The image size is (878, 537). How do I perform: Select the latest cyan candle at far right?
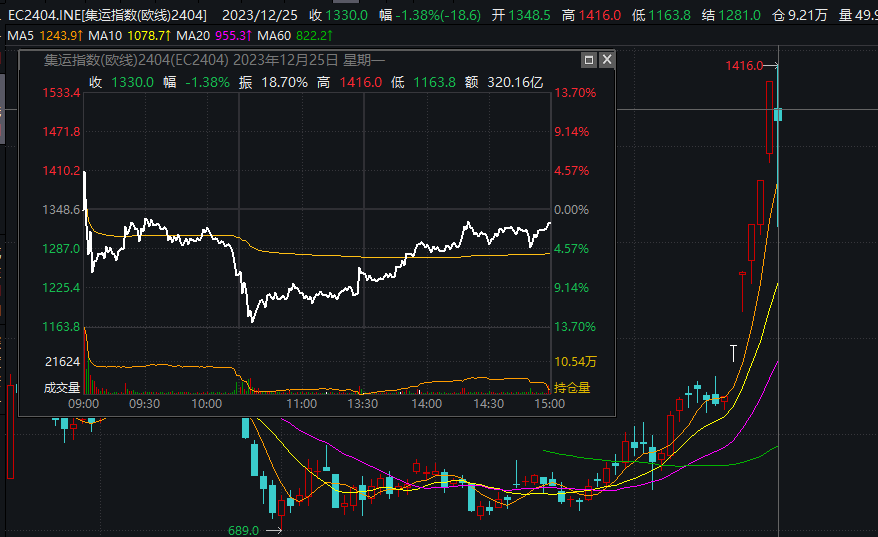pyautogui.click(x=778, y=114)
